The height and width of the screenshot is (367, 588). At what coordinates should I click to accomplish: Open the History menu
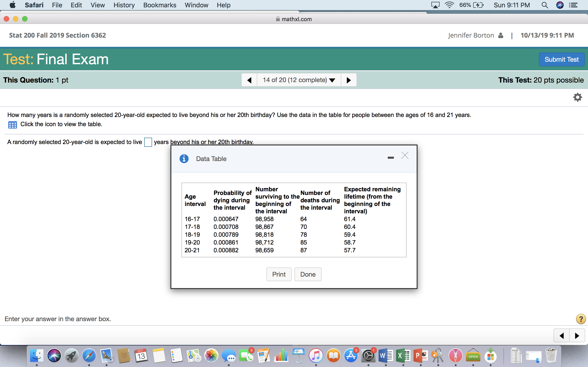coord(124,5)
